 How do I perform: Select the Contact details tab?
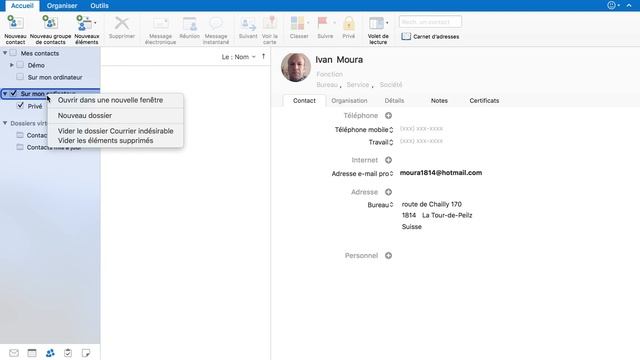coord(304,100)
